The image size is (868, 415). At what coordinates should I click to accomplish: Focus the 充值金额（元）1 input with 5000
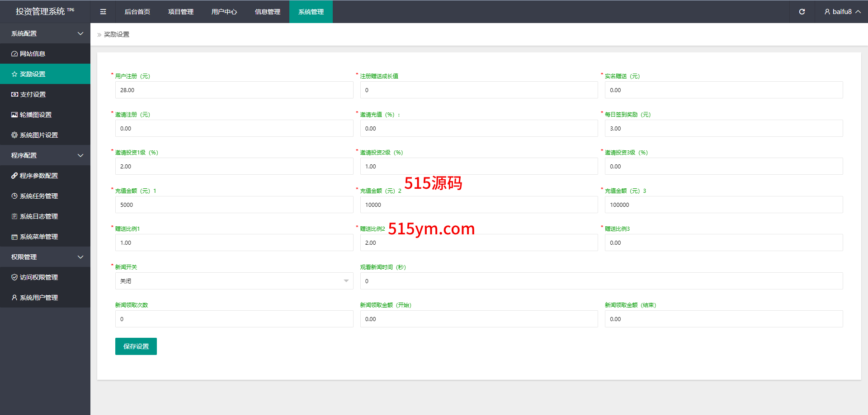(x=234, y=205)
